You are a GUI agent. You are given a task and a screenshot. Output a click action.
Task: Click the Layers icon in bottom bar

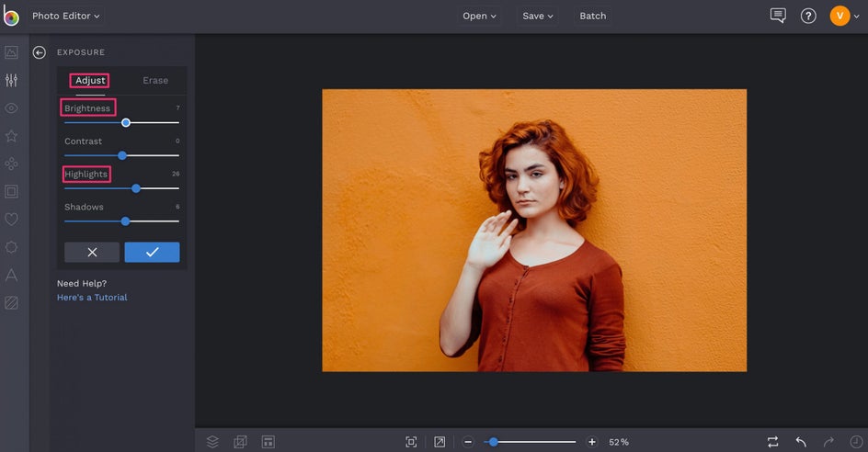pos(212,442)
